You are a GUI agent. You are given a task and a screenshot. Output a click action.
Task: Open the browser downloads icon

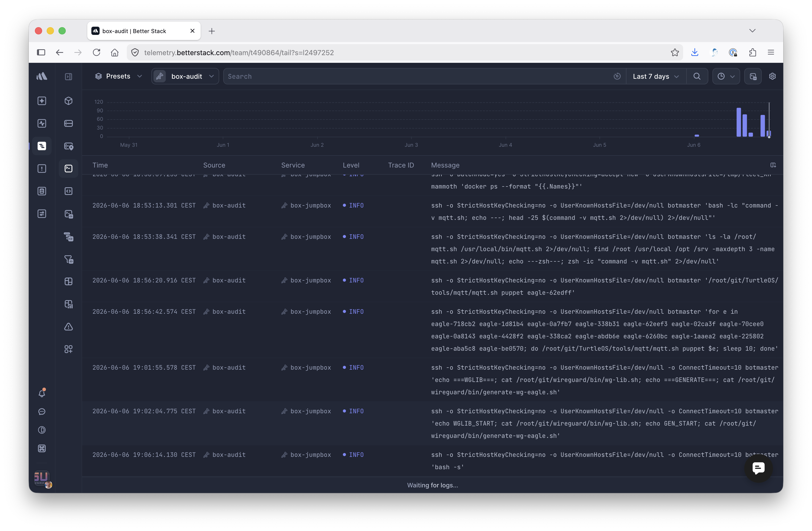tap(695, 52)
